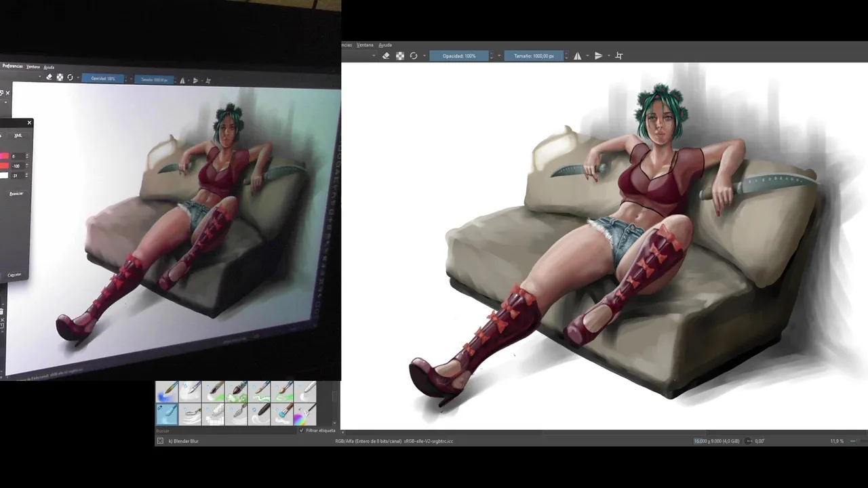Click mirror horizontal icon in photographed left screen
868x488 pixels.
[182, 80]
